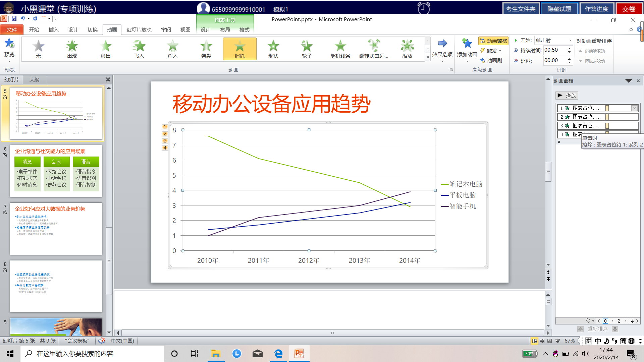Viewport: 644px width, 362px height.
Task: Switch to the 开始 Home tab
Action: click(x=34, y=29)
